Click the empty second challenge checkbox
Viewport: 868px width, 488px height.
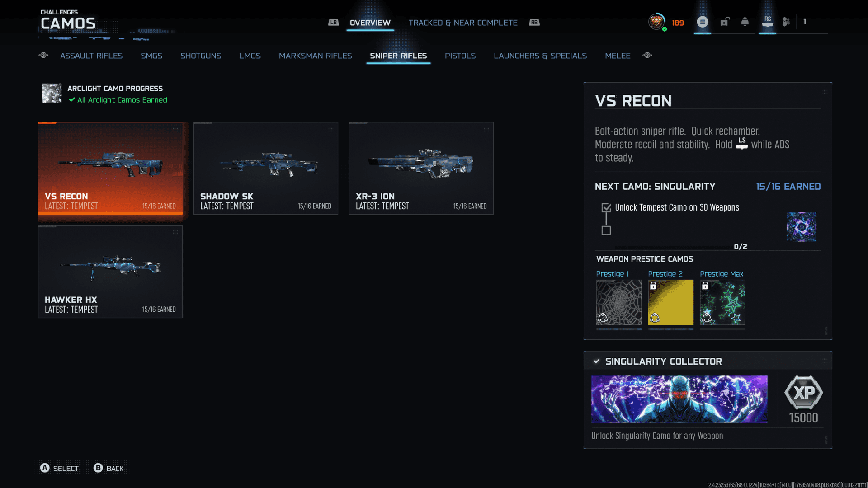pyautogui.click(x=606, y=230)
